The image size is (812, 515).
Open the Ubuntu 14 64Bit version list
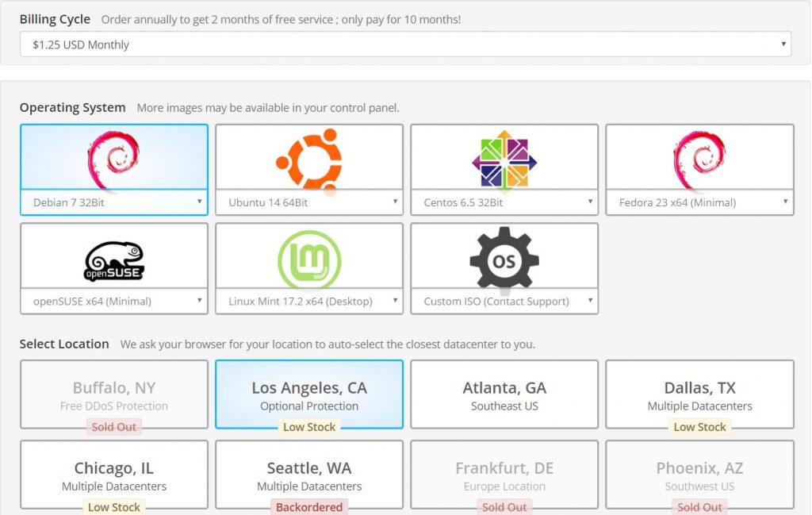[309, 202]
